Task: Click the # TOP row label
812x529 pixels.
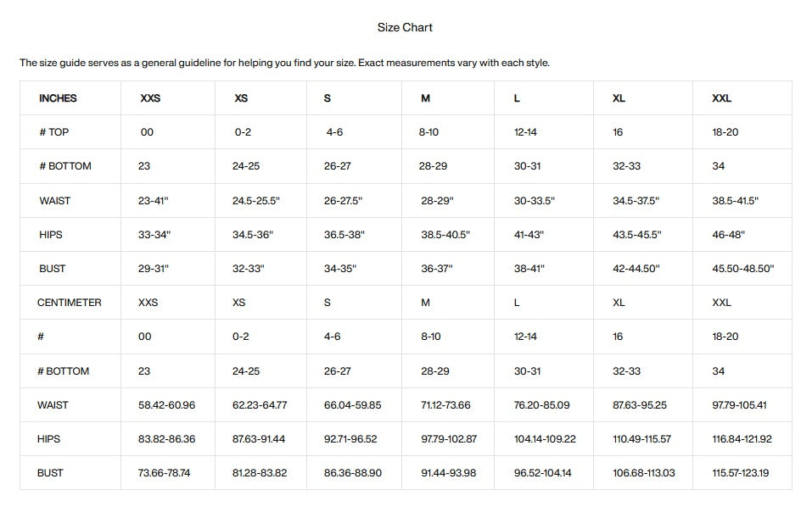Action: 54,132
